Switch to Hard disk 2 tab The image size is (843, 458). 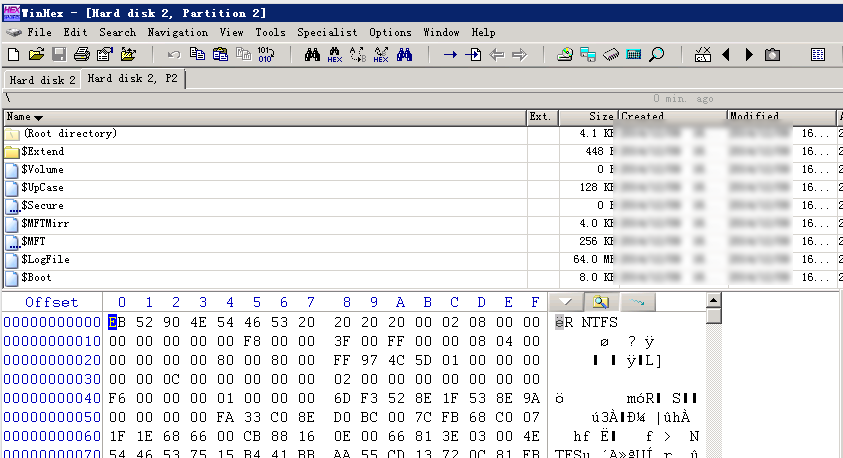point(42,80)
